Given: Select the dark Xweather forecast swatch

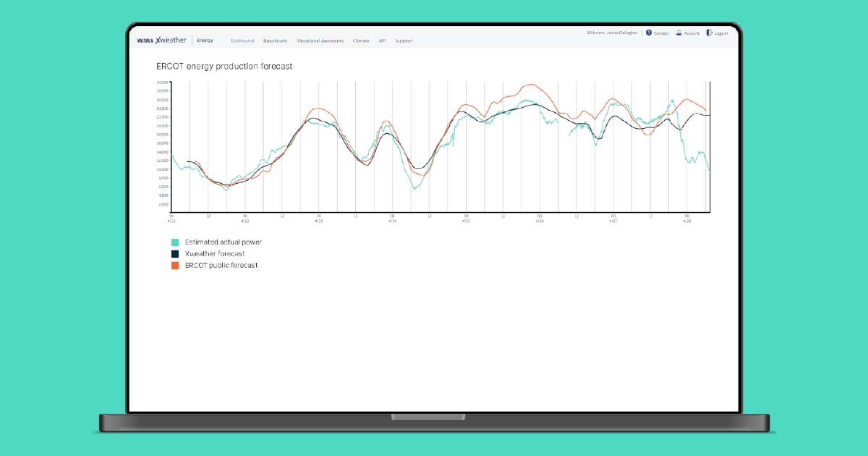Looking at the screenshot, I should pos(174,253).
